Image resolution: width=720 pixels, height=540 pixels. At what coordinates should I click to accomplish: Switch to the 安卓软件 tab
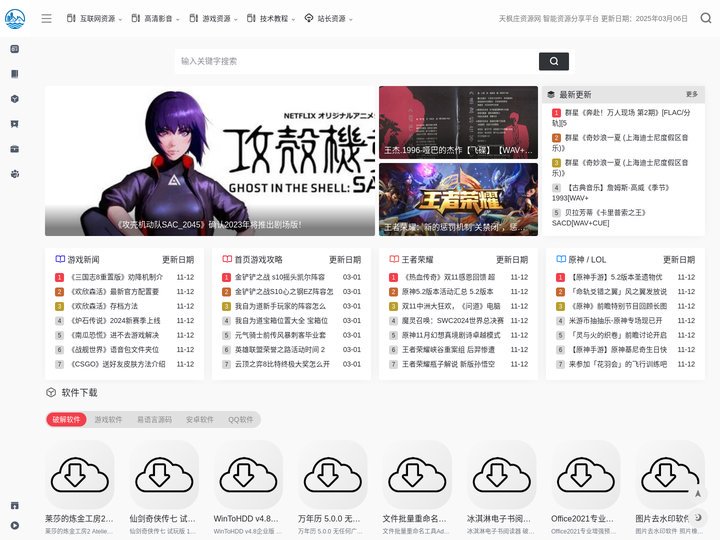click(200, 419)
